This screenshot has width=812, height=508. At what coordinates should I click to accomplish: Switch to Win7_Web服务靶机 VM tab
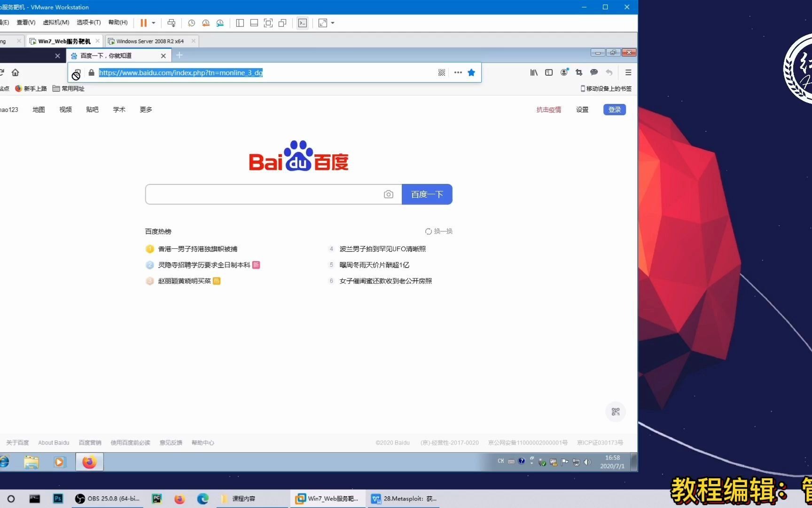point(64,41)
